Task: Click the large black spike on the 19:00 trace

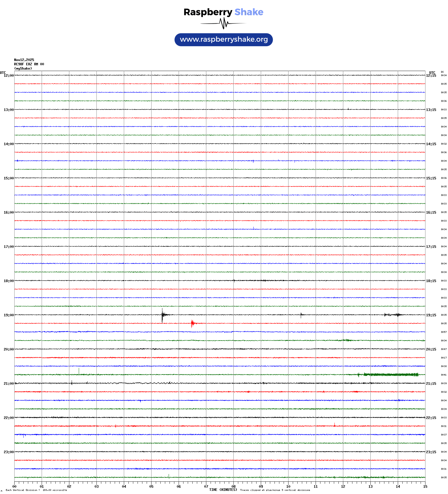Action: (162, 315)
